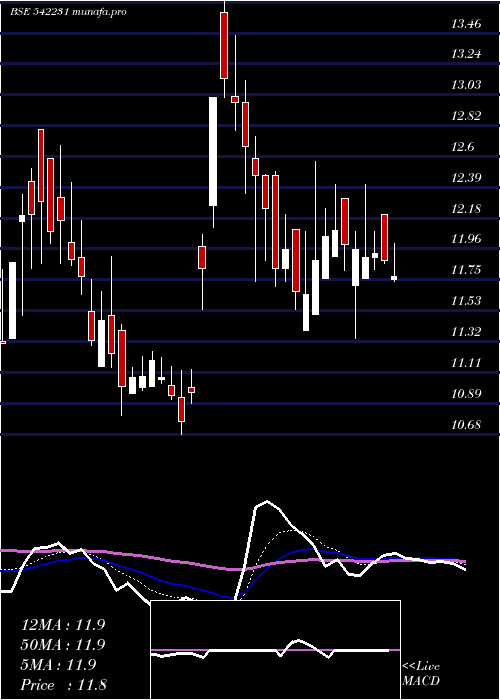Click the '50MA : 11.9' reading
Image resolution: width=500 pixels, height=700 pixels.
click(63, 645)
